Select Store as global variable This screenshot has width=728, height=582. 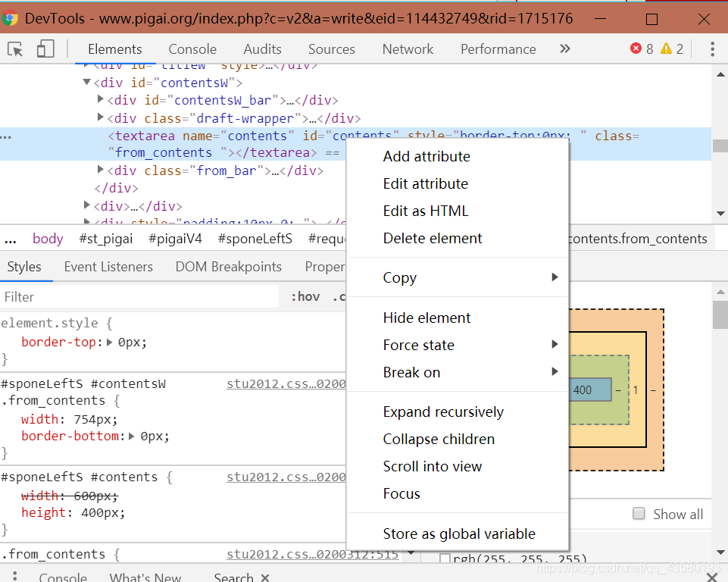[458, 533]
